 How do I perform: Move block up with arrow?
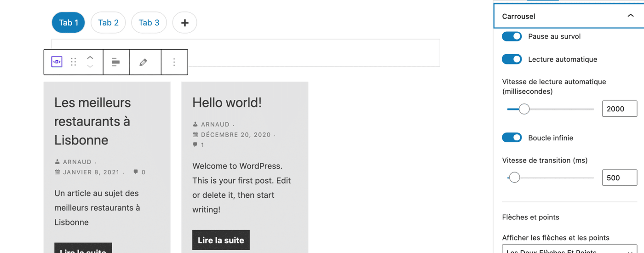tap(90, 57)
